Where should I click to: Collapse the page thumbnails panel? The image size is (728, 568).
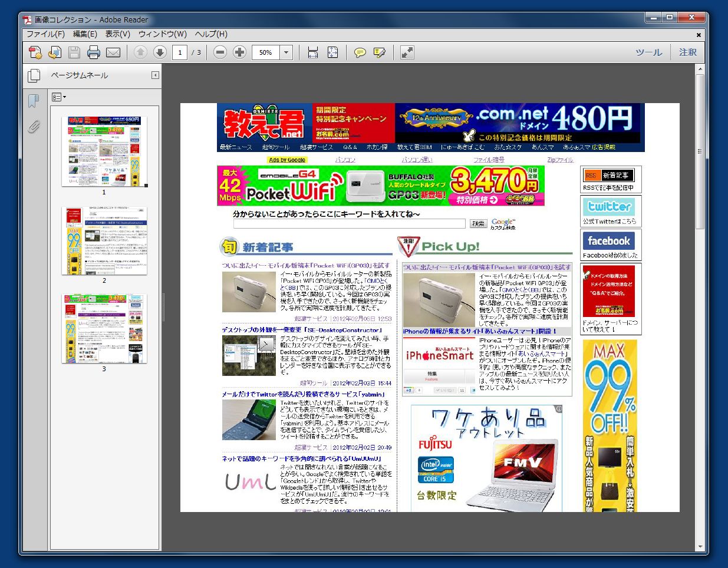(155, 75)
